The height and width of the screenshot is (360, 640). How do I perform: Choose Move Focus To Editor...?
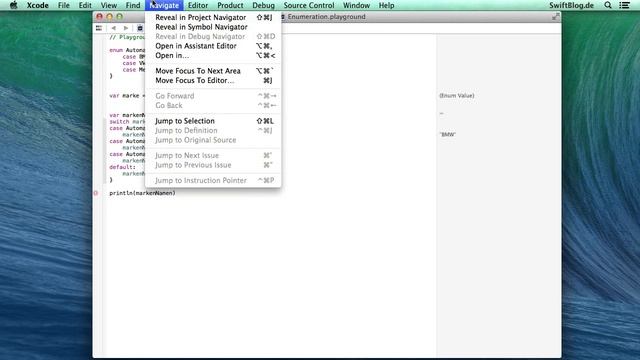click(x=213, y=80)
